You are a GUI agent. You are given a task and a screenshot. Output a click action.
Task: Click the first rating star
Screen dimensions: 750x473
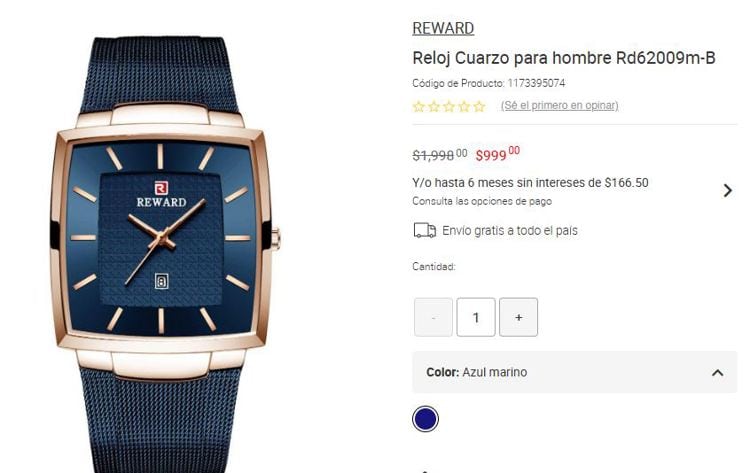(419, 106)
